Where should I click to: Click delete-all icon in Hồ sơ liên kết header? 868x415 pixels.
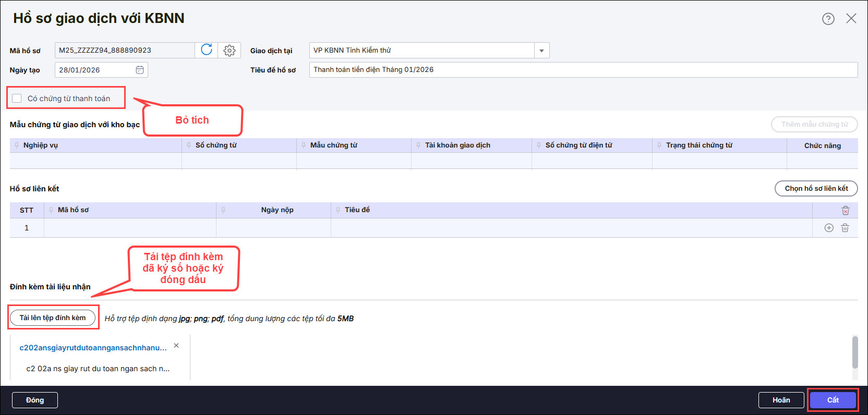845,210
